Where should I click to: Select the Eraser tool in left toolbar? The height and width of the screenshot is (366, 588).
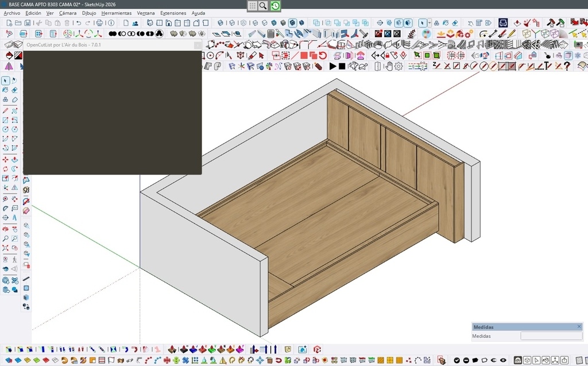[x=14, y=90]
